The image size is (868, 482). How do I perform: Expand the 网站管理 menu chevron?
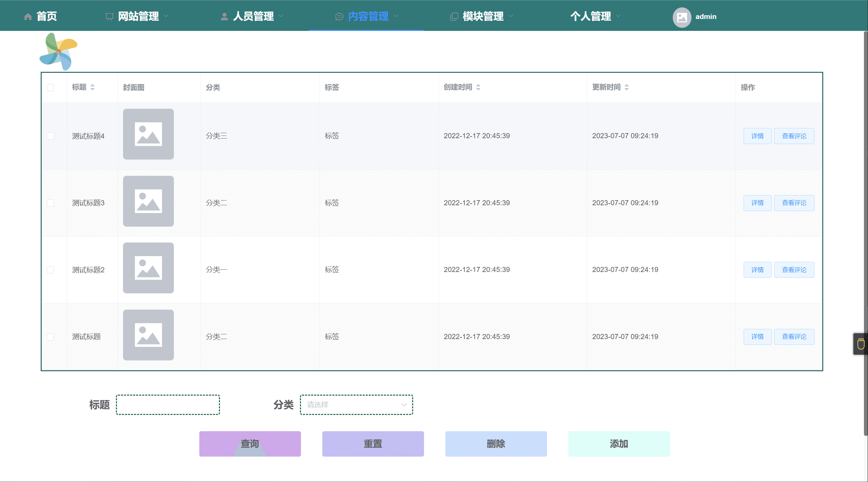(x=166, y=16)
